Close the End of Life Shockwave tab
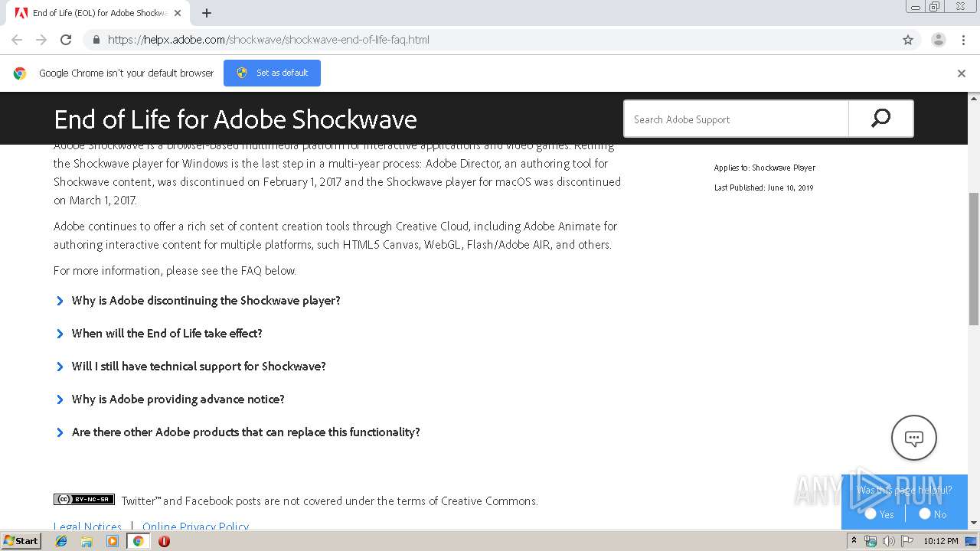The height and width of the screenshot is (551, 980). (x=178, y=13)
